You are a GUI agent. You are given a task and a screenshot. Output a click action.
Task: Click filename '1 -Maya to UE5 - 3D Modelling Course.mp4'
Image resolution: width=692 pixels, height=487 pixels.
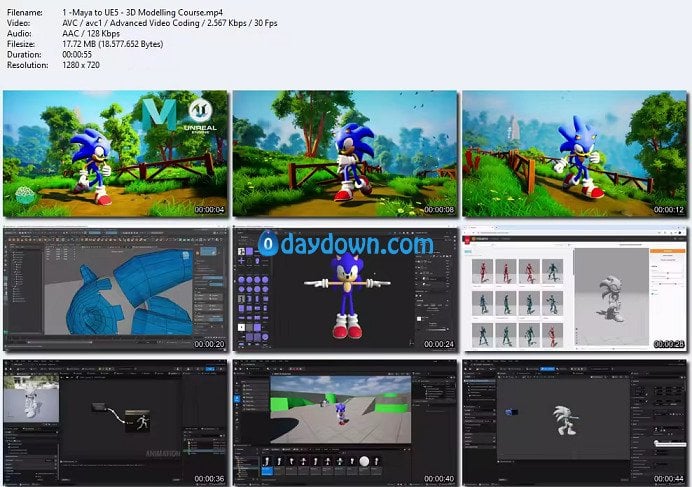pyautogui.click(x=143, y=12)
